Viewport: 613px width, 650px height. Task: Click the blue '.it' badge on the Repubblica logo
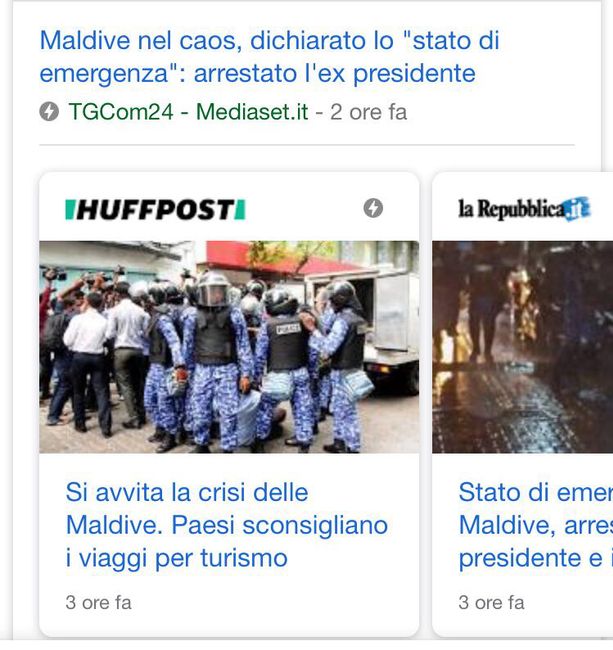577,209
